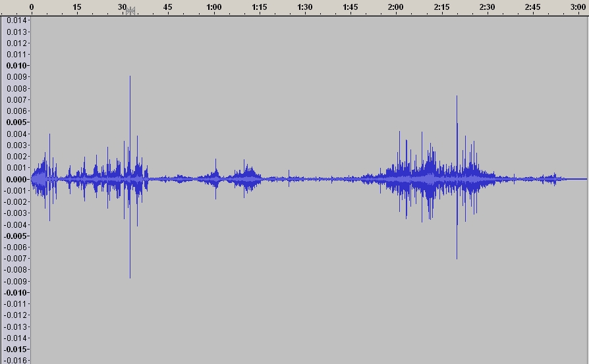Click the 1:00 mark on the timeline
Viewport: 589px width, 364px height.
[x=213, y=7]
